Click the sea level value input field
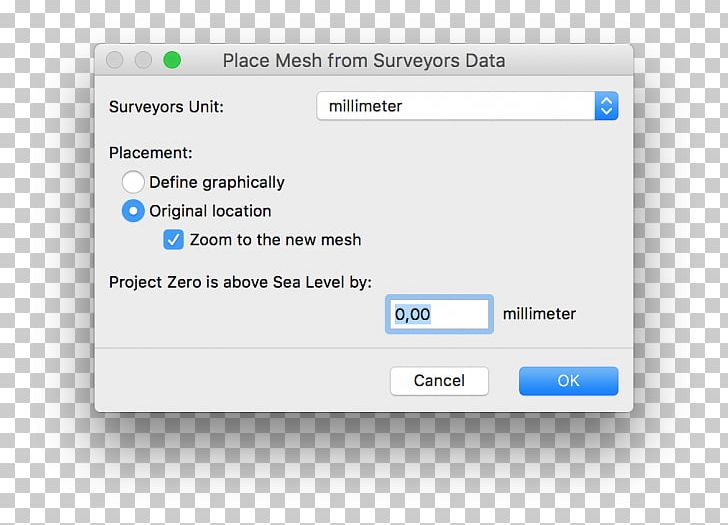728x525 pixels. 439,314
